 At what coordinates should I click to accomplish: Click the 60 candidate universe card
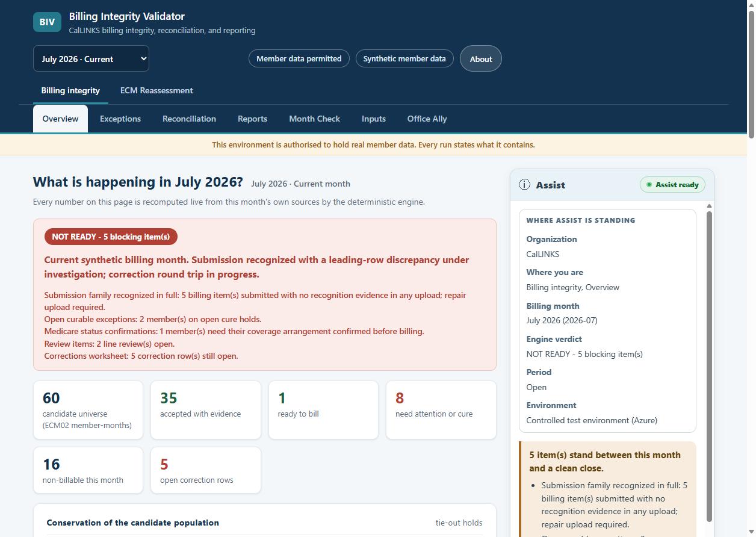point(88,410)
